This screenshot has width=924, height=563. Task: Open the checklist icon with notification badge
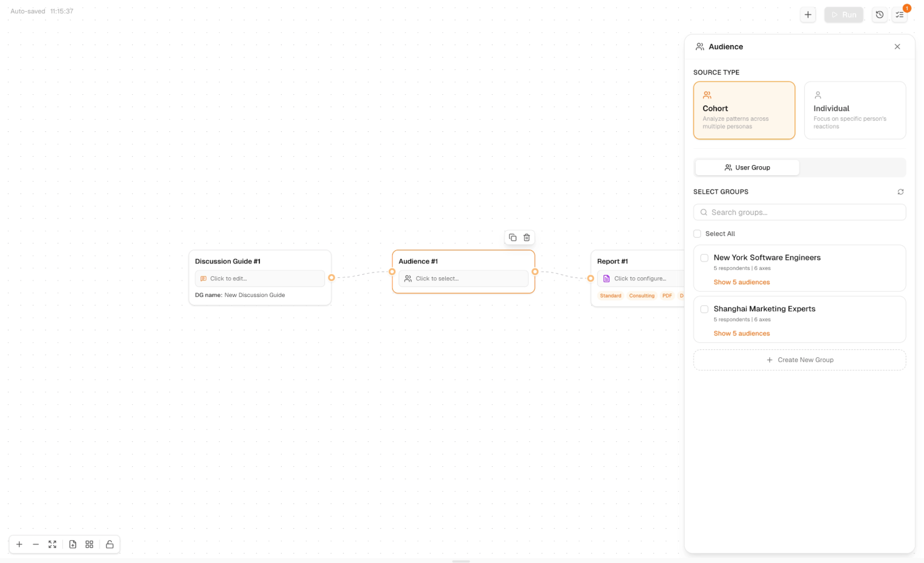click(900, 15)
